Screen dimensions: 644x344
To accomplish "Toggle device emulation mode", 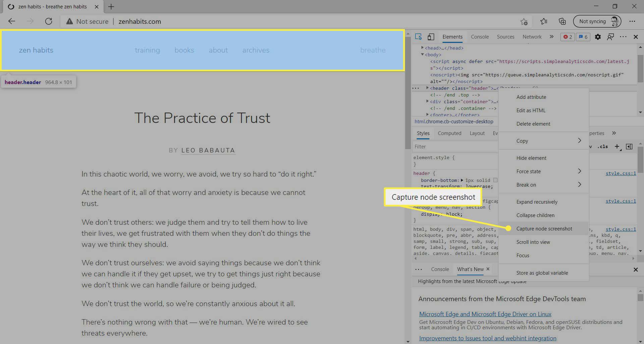I will [x=431, y=37].
